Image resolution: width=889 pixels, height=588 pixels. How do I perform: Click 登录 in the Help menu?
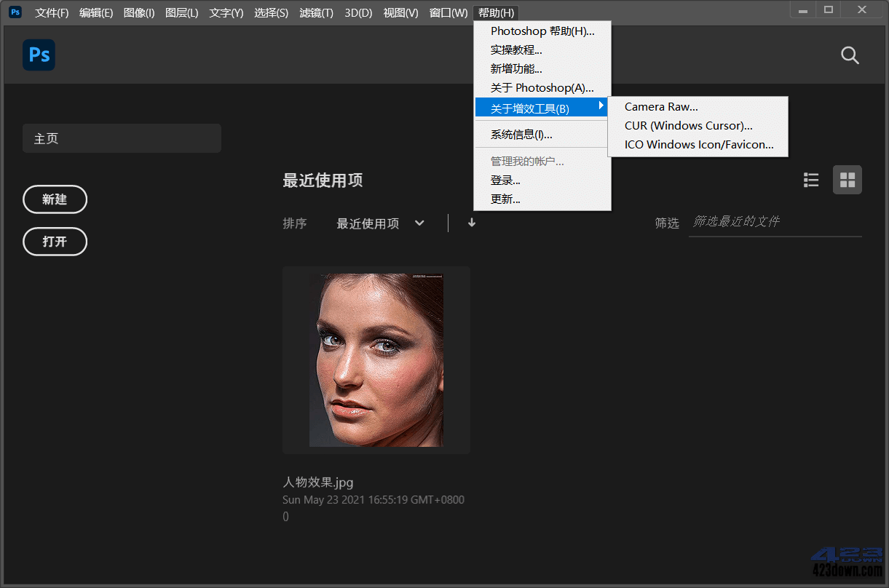(505, 180)
